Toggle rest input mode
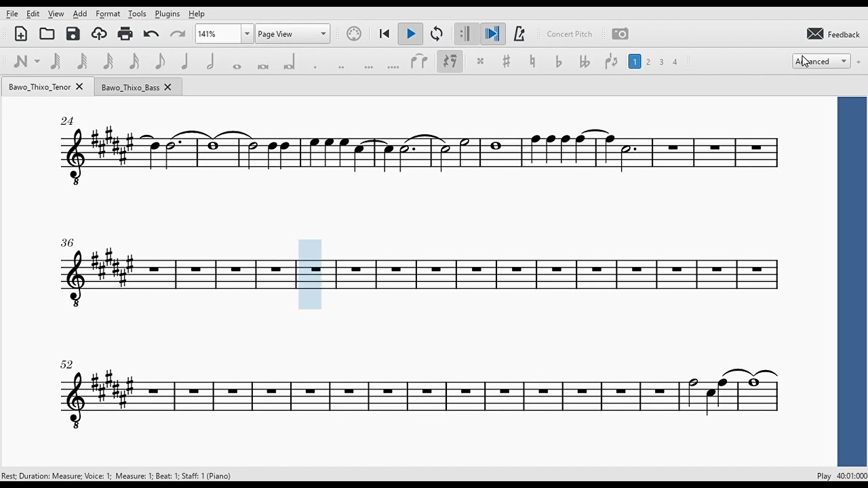 450,62
